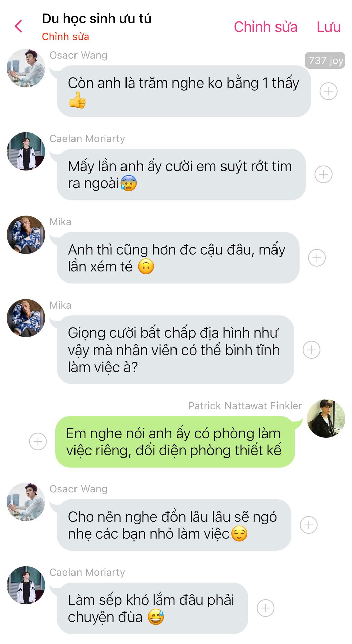Select the 737 joy badge
This screenshot has width=352, height=644.
pyautogui.click(x=325, y=60)
